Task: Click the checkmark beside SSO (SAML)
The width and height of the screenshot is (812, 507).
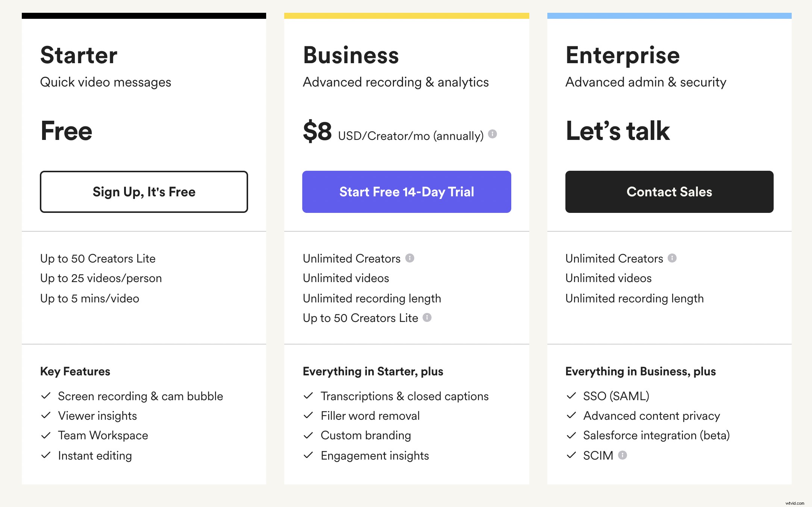Action: point(571,396)
